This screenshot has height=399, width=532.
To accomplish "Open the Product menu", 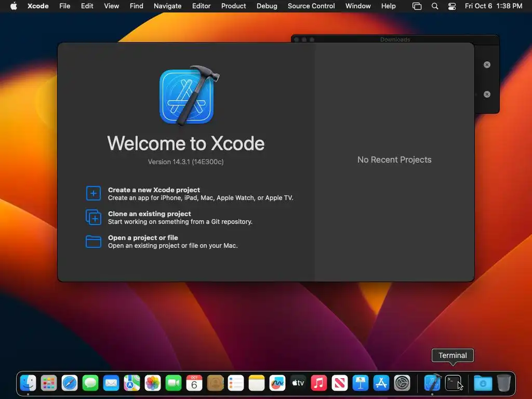I will pyautogui.click(x=234, y=6).
